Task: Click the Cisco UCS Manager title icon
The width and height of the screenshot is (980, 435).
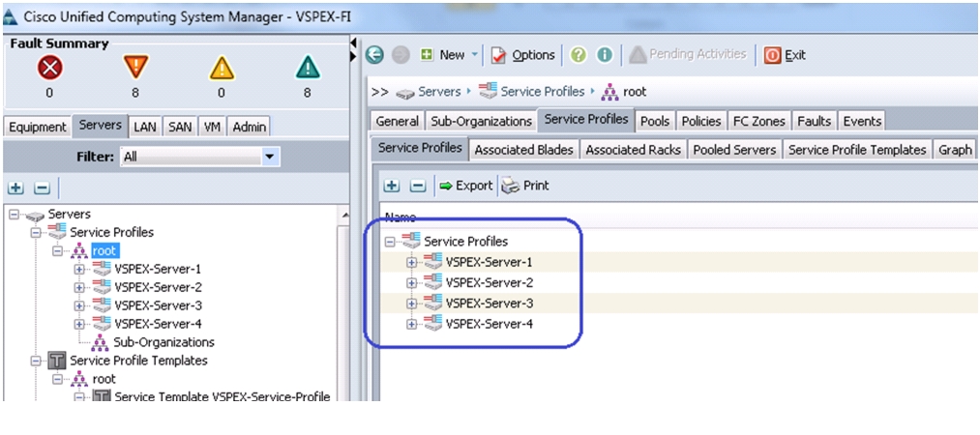Action: 11,16
